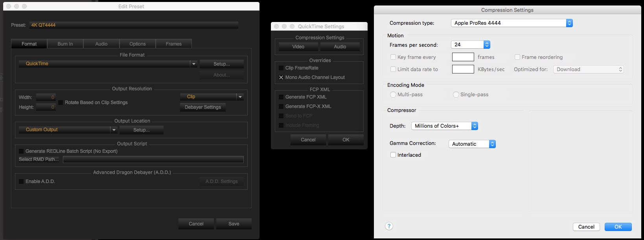Enable the A.D.D. checkbox
This screenshot has width=644, height=240.
point(21,181)
